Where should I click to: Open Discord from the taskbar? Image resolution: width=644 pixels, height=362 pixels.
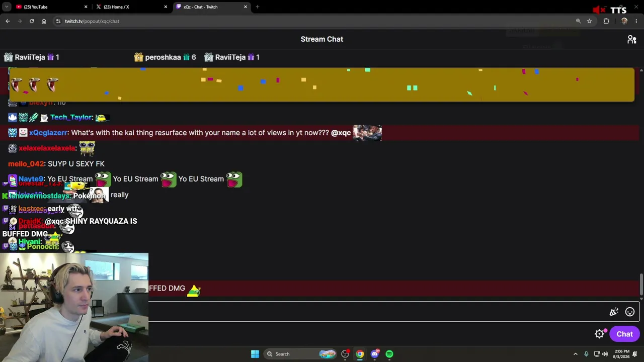pos(374,354)
